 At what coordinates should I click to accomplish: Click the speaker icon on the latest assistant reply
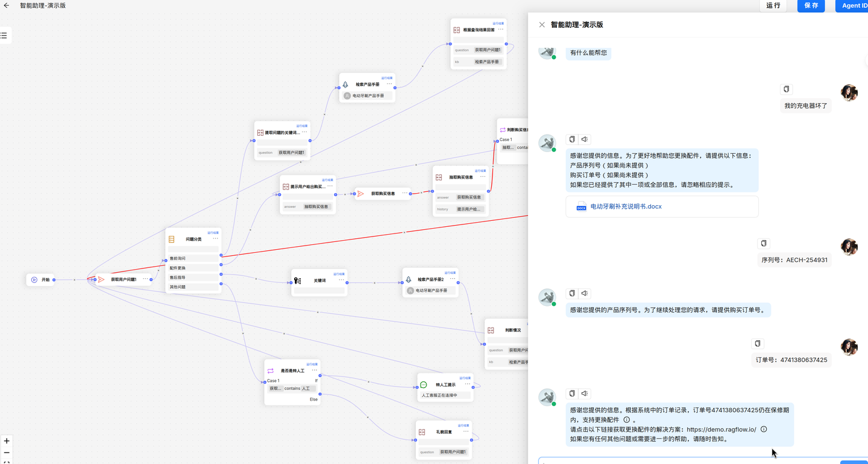[585, 393]
